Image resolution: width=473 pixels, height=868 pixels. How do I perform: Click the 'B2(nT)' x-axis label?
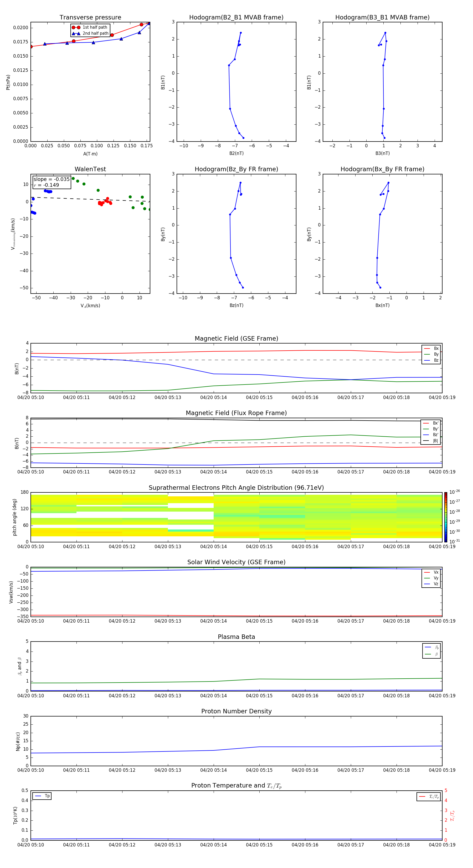(236, 153)
